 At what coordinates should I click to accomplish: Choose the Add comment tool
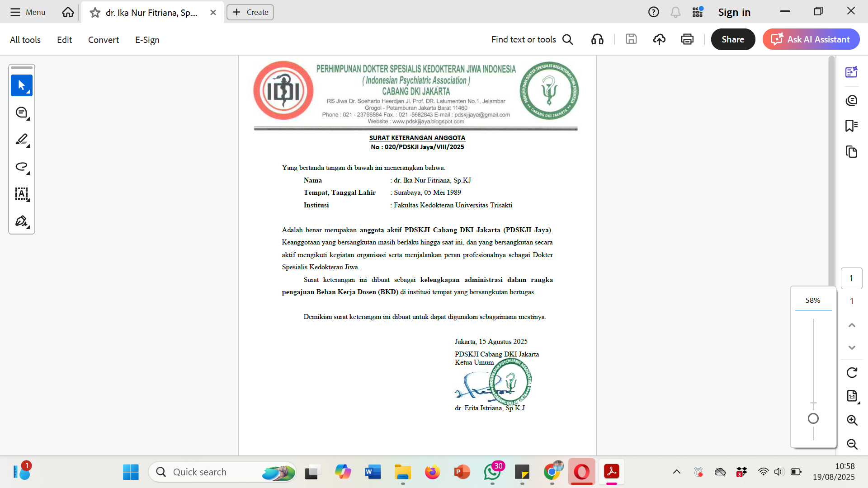(21, 113)
